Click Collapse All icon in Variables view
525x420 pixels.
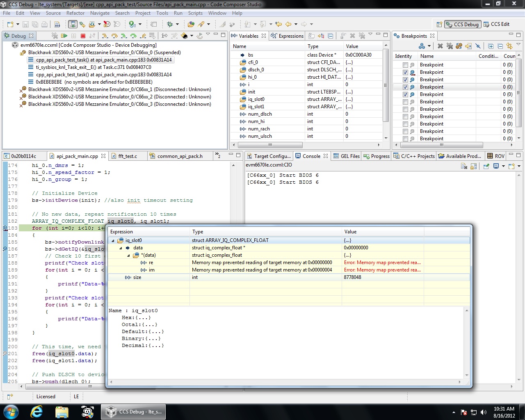click(330, 36)
